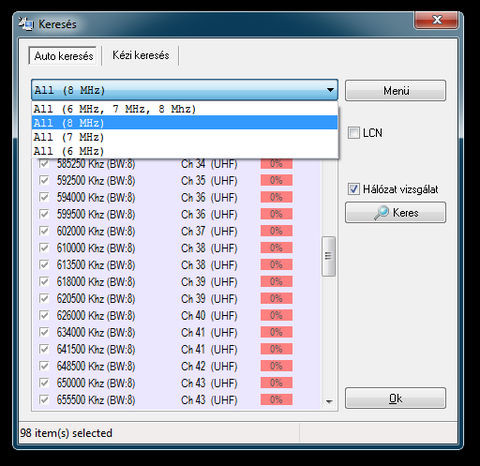Viewport: 480px width, 466px height.
Task: Select All (6 MHz, 7 MHz, 8 Mhz) option
Action: pyautogui.click(x=185, y=109)
